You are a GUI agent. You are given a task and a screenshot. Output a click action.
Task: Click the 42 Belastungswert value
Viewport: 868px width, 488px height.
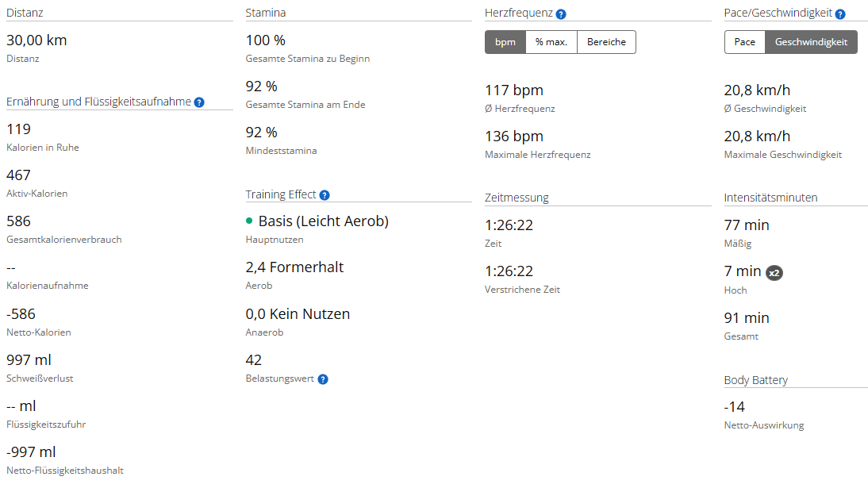pos(254,360)
